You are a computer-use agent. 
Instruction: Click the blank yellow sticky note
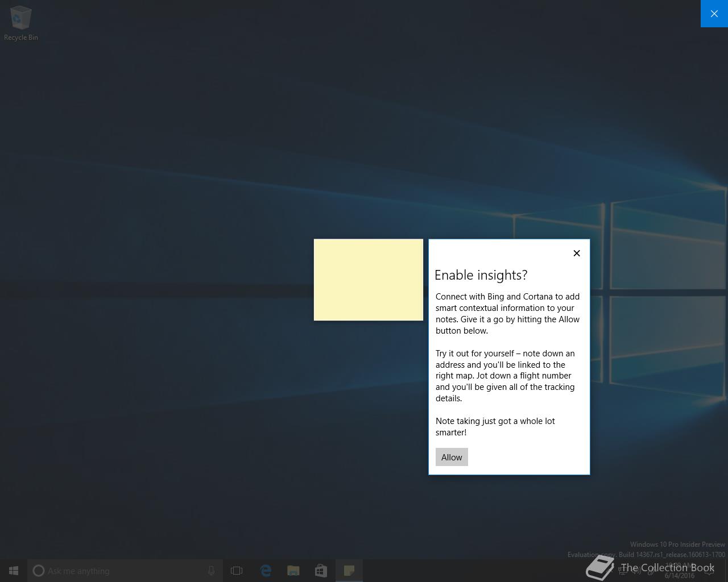pos(369,280)
